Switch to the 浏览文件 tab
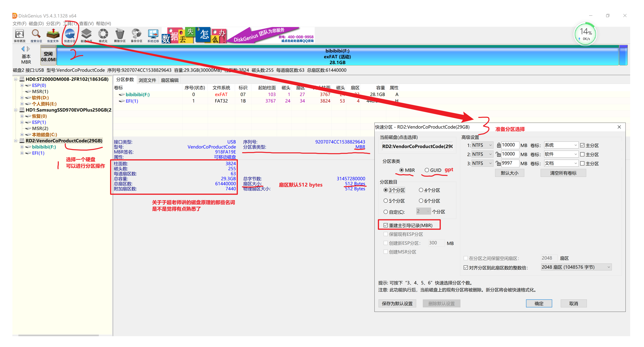Viewport: 644px width, 347px height. [147, 80]
